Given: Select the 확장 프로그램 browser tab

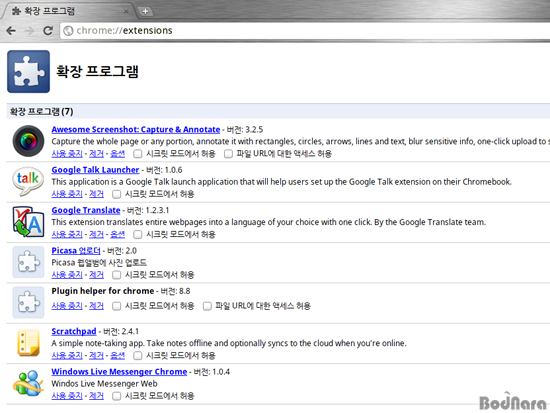Looking at the screenshot, I should pos(67,11).
